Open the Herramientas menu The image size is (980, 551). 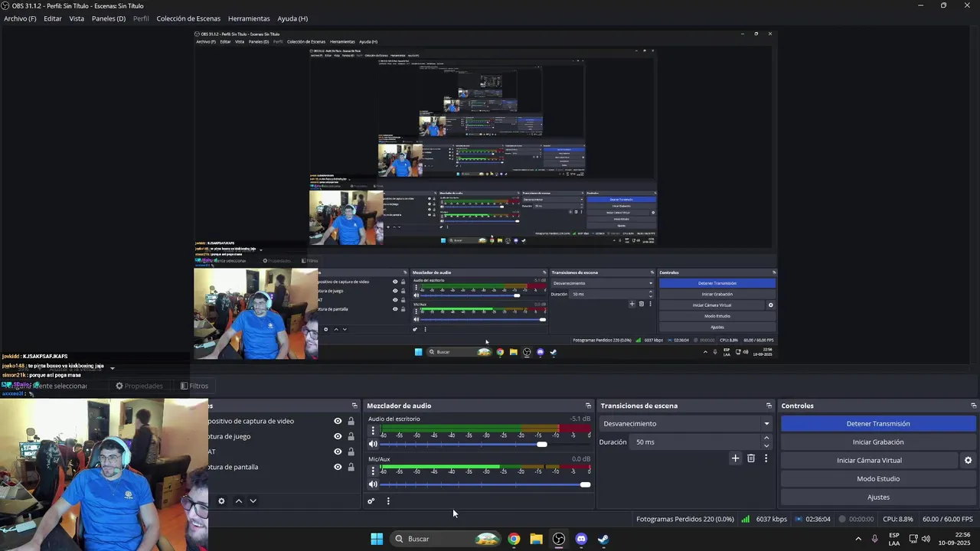249,18
